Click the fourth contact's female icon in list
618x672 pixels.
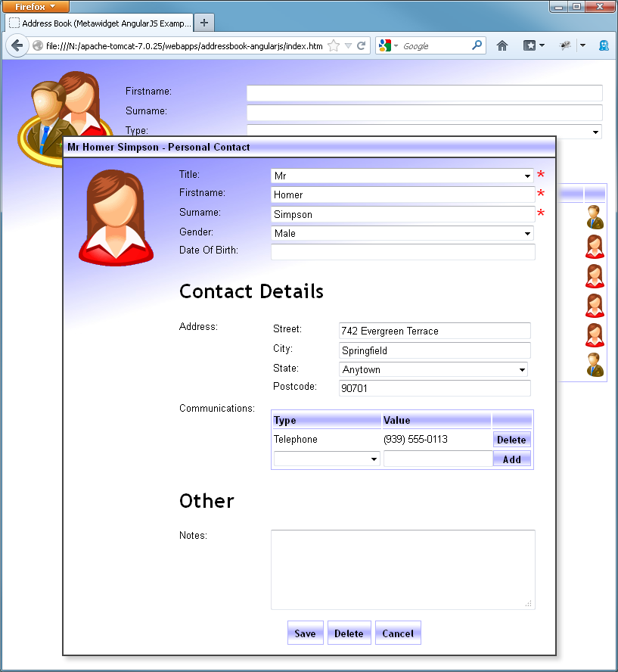(x=595, y=306)
